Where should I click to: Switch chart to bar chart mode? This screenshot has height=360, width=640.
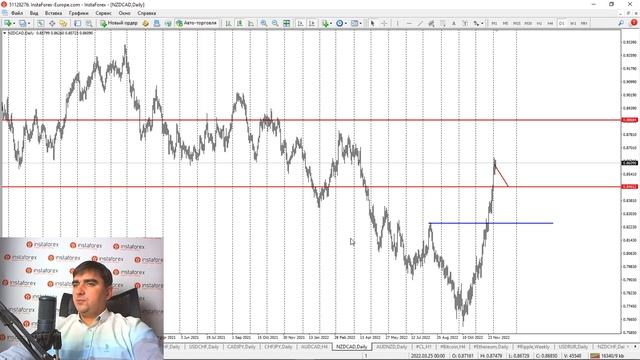tap(229, 23)
